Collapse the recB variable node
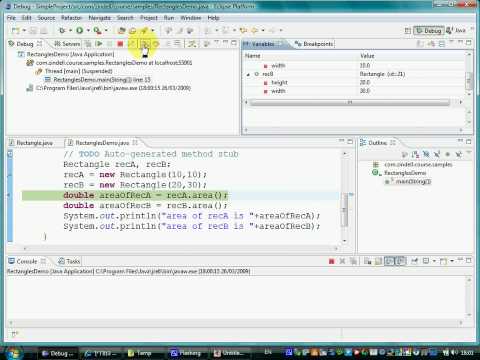480x360 pixels. coord(248,74)
